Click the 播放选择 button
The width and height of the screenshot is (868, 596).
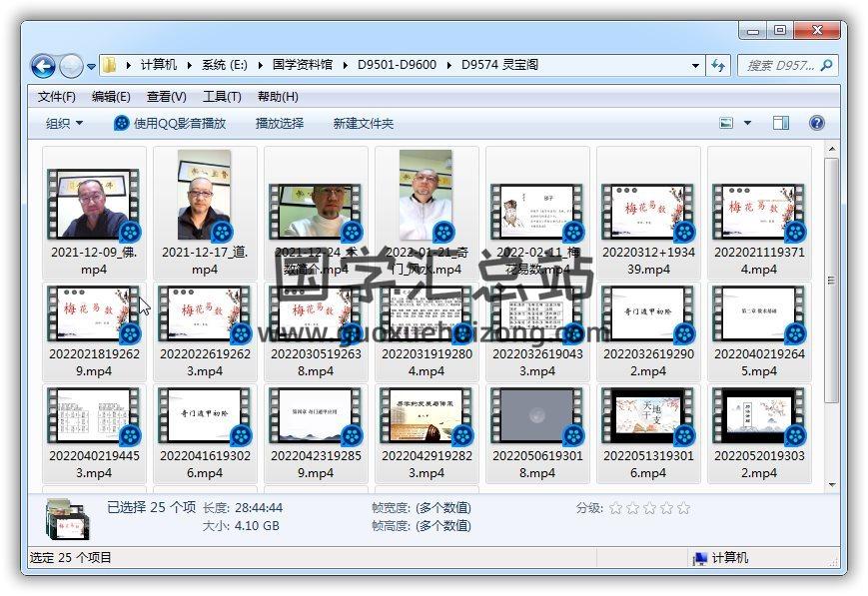[280, 123]
